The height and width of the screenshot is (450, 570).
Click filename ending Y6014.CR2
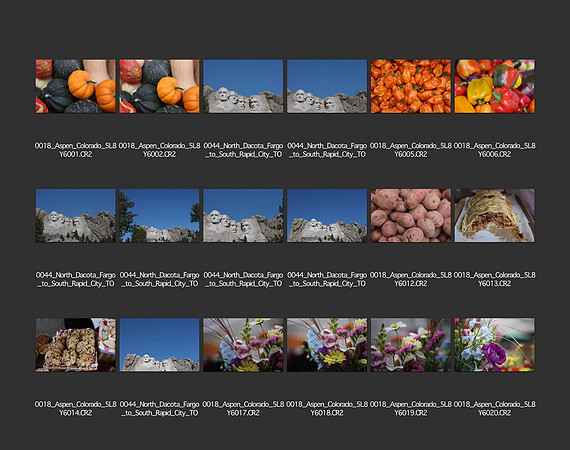(76, 409)
